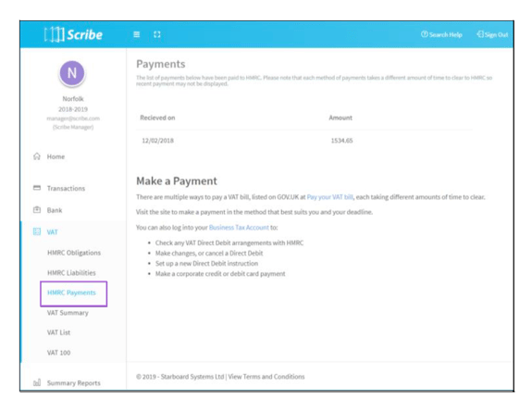Click the Sign Out icon
Screen dimensions: 532x412
[480, 34]
